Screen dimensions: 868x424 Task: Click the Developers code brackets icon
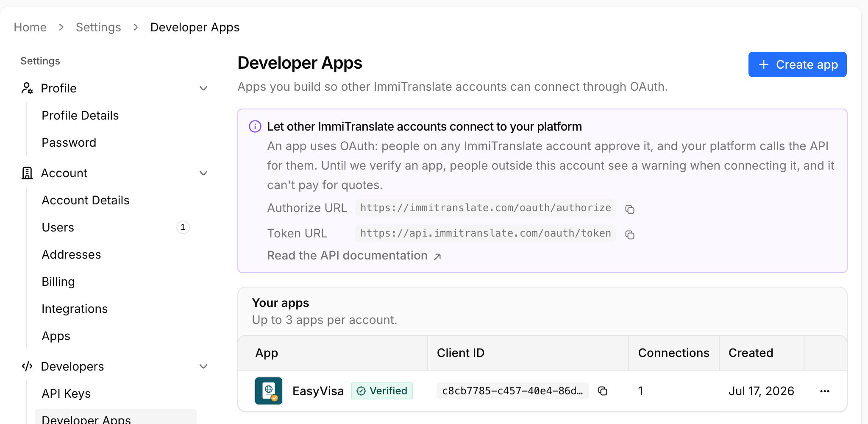(27, 366)
